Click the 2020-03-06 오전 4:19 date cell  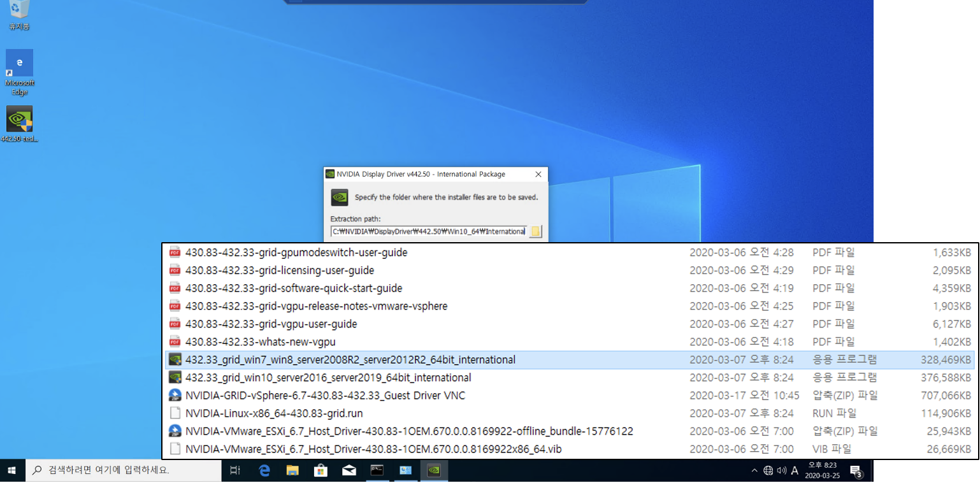(x=742, y=288)
